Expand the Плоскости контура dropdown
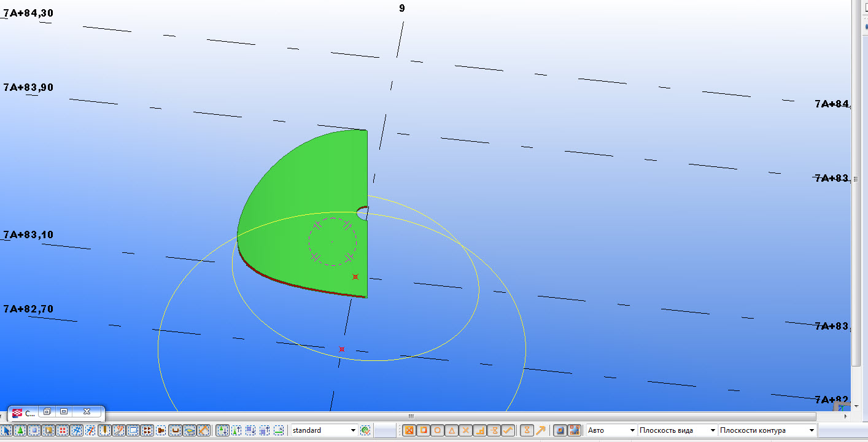The width and height of the screenshot is (868, 442). pyautogui.click(x=812, y=430)
